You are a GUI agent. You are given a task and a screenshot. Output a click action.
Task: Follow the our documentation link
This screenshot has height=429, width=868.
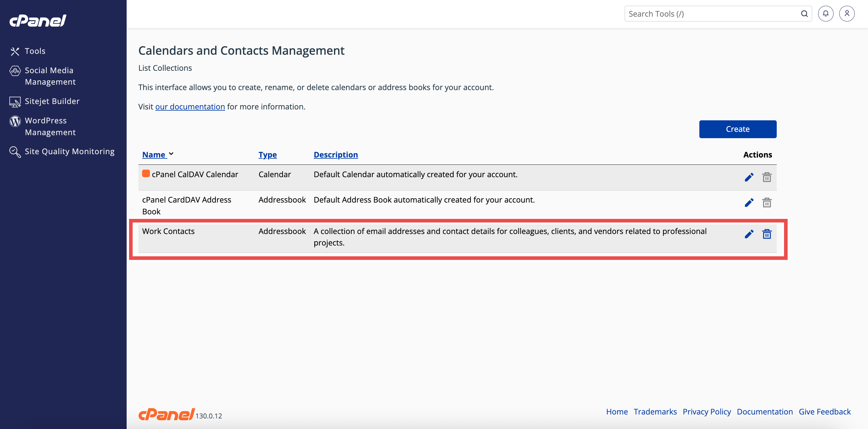point(190,106)
